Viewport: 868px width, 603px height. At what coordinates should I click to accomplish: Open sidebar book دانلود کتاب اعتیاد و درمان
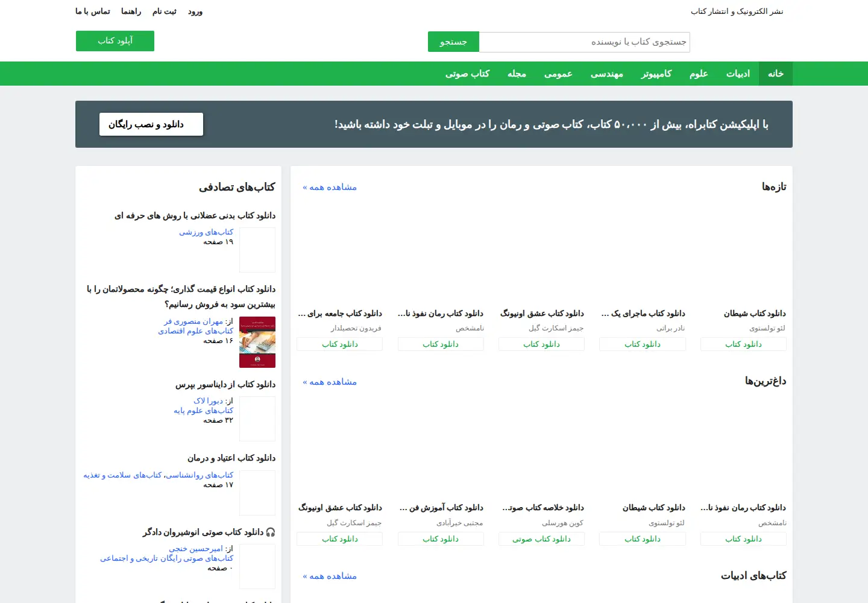point(231,458)
